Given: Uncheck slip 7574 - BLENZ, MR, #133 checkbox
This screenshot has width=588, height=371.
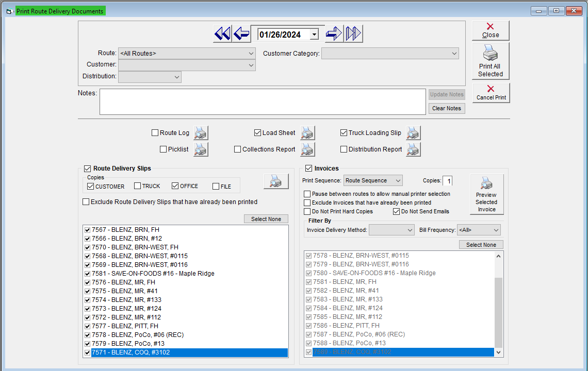Looking at the screenshot, I should (87, 300).
